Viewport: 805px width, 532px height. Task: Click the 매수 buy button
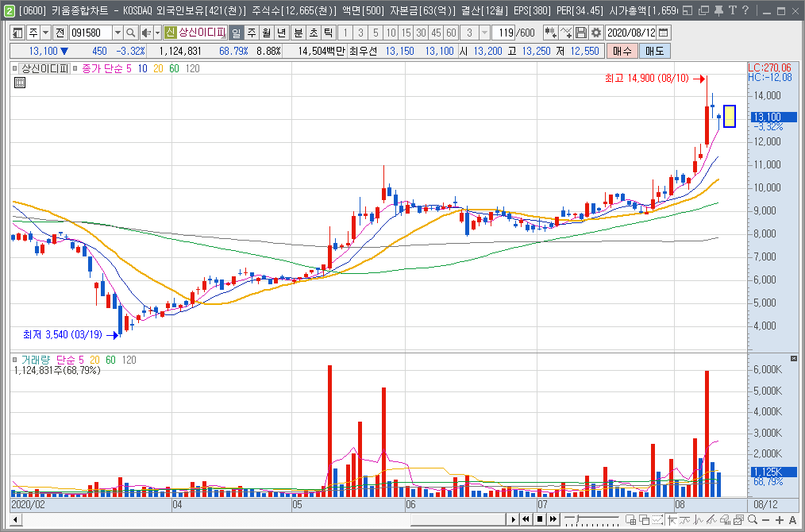click(622, 51)
